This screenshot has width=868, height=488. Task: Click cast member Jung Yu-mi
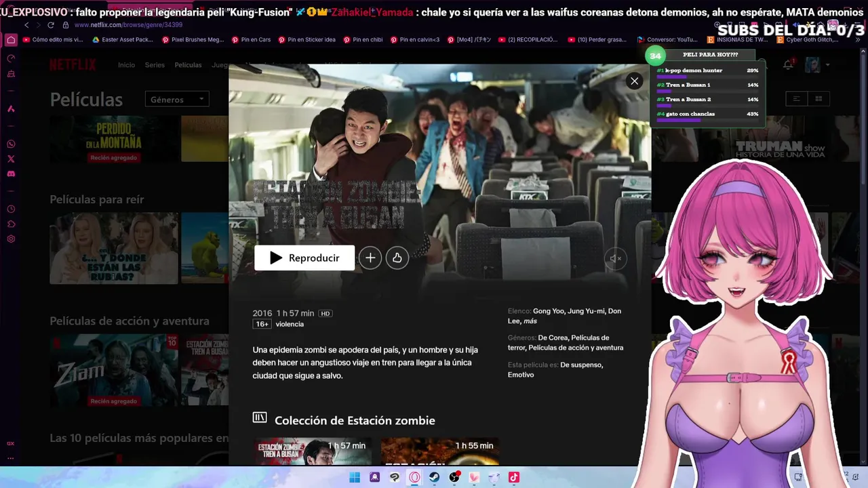pyautogui.click(x=586, y=311)
